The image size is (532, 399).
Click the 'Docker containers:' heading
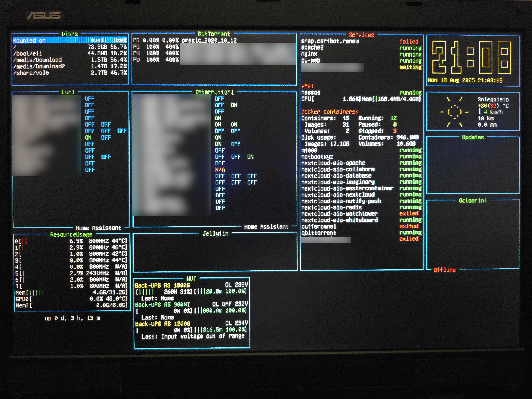(329, 112)
